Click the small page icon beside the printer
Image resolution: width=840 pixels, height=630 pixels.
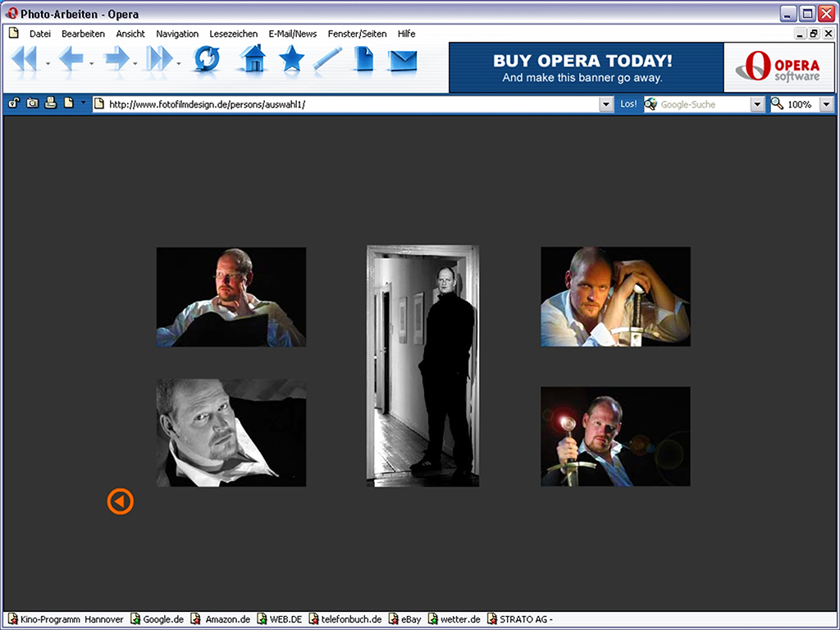tap(69, 103)
